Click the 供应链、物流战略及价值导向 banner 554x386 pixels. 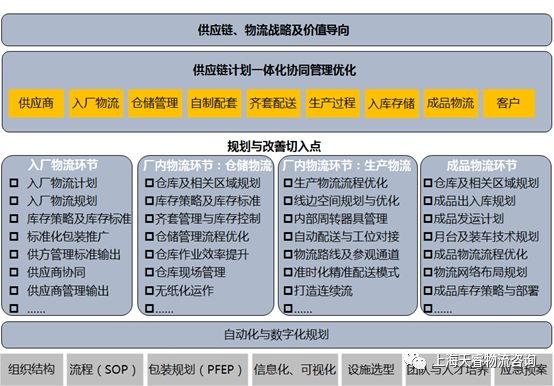point(277,30)
